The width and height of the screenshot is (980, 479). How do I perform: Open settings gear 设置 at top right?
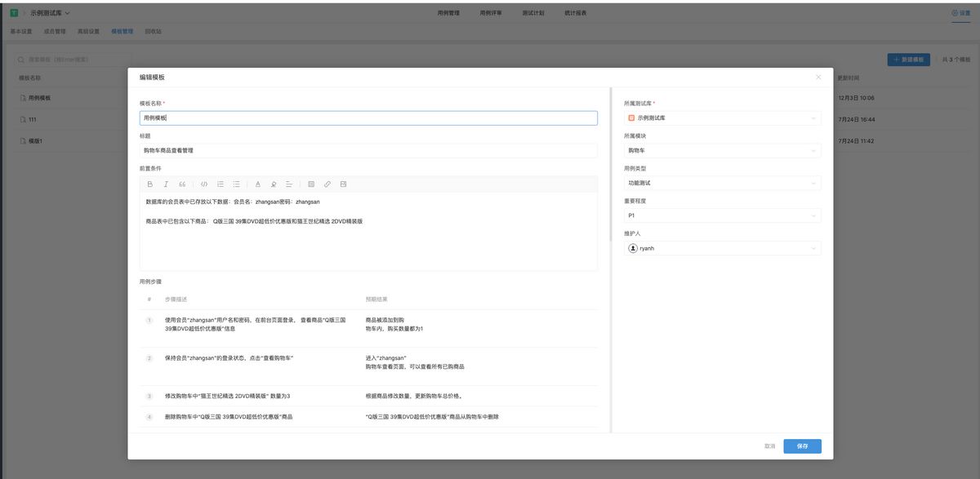[960, 13]
